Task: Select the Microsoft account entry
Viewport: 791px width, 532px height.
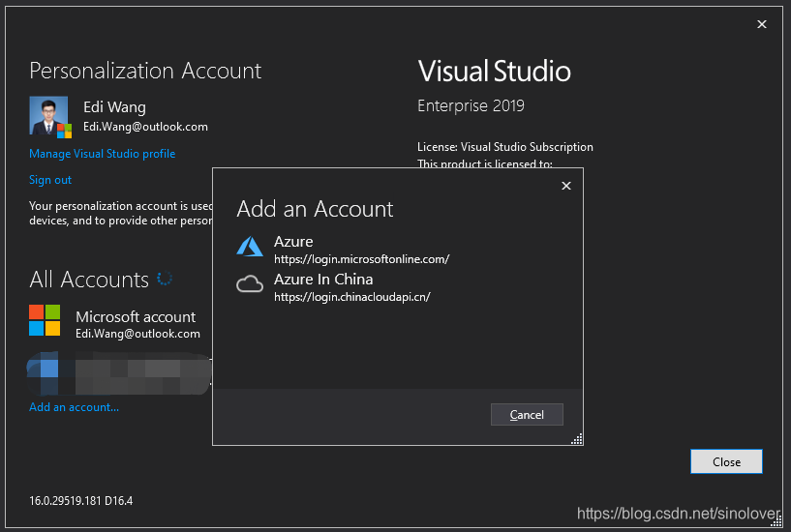Action: coord(114,323)
